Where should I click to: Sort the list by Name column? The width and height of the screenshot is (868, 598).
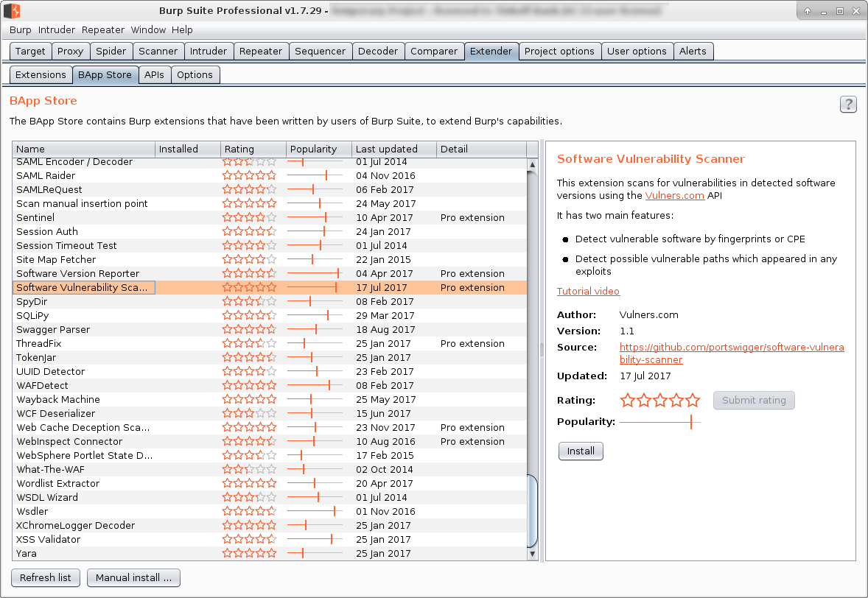83,149
